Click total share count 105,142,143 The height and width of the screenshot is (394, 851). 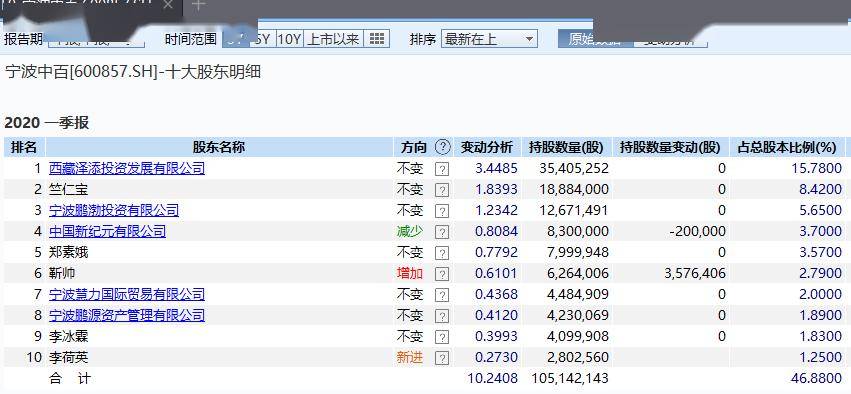click(570, 378)
